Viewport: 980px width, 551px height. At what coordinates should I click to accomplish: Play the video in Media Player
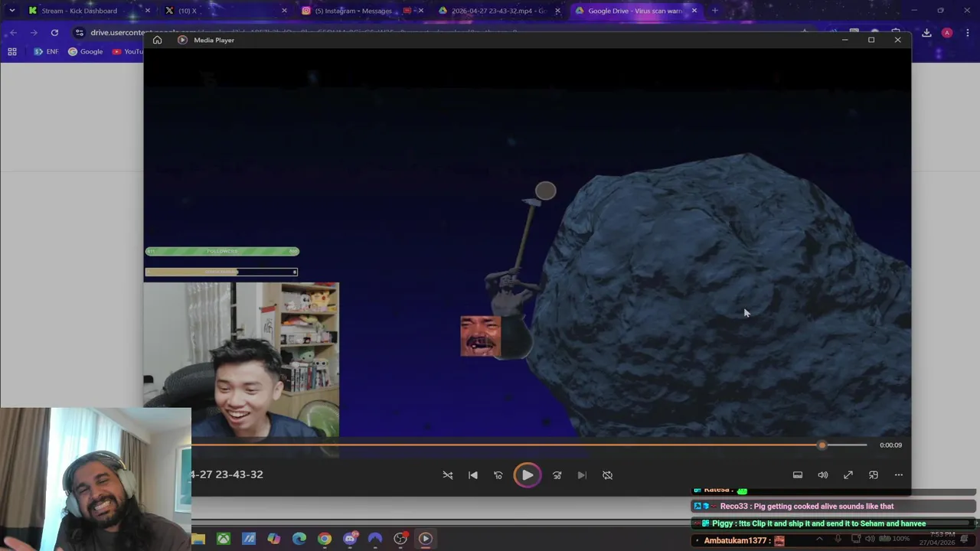(528, 475)
